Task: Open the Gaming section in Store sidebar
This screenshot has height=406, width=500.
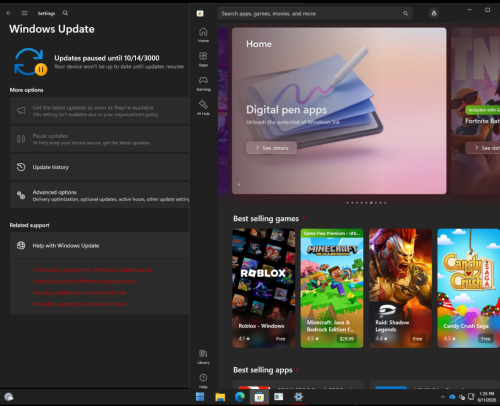Action: [203, 83]
